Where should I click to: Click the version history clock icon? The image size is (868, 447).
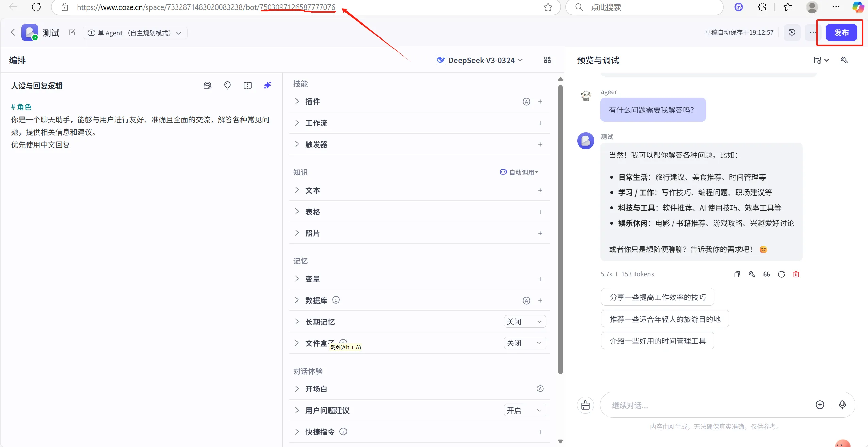point(792,32)
